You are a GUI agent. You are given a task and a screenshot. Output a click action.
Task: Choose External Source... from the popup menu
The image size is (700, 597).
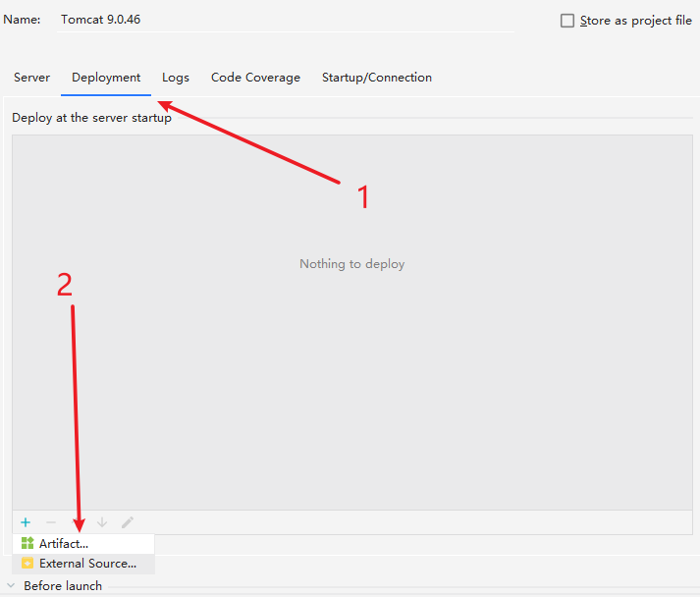click(x=83, y=564)
